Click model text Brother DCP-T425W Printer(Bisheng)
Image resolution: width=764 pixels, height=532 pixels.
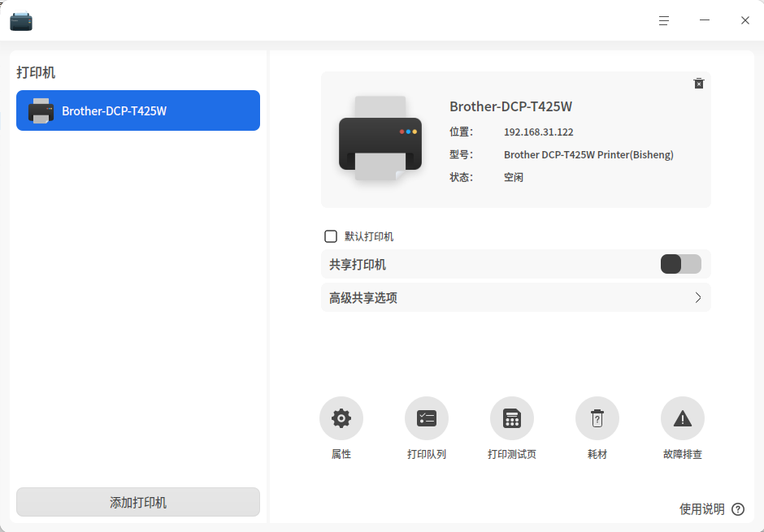tap(588, 155)
